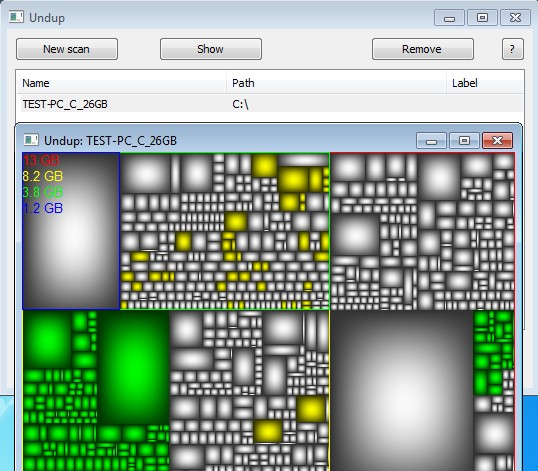Click the Show button

click(211, 49)
